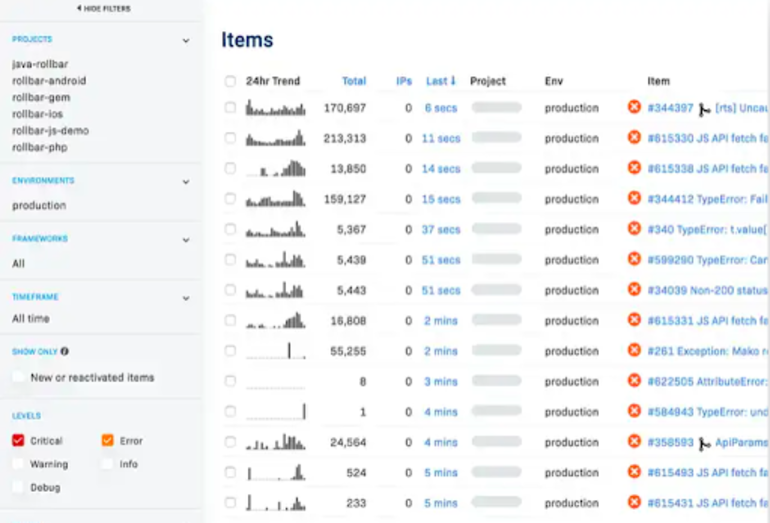Open item #615330 JS API fetch link

(707, 138)
